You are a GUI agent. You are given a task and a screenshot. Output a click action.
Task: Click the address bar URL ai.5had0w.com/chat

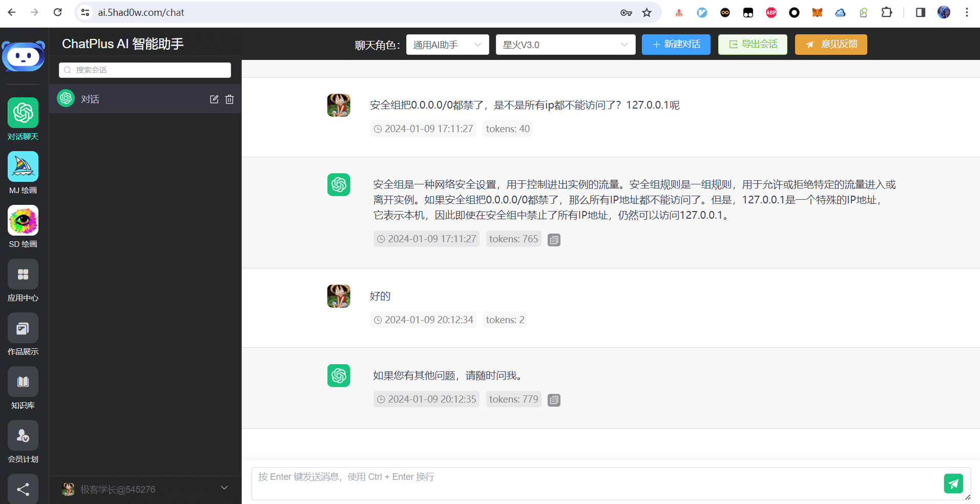(x=141, y=12)
